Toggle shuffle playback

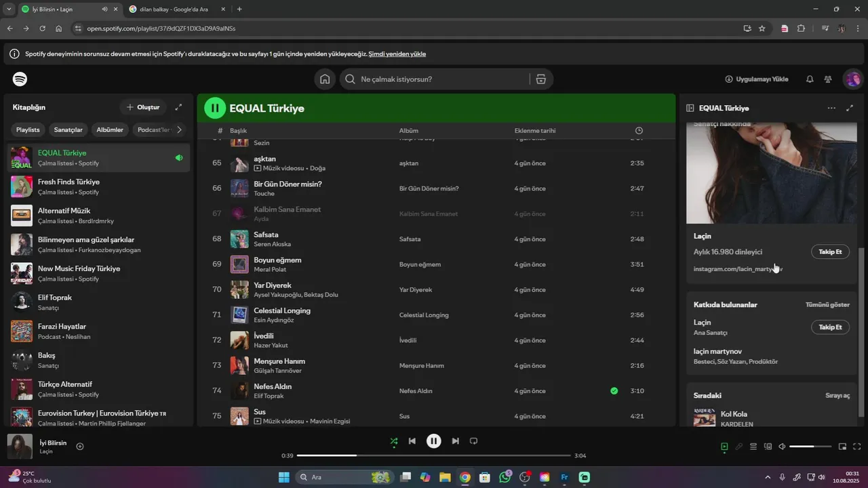point(394,441)
